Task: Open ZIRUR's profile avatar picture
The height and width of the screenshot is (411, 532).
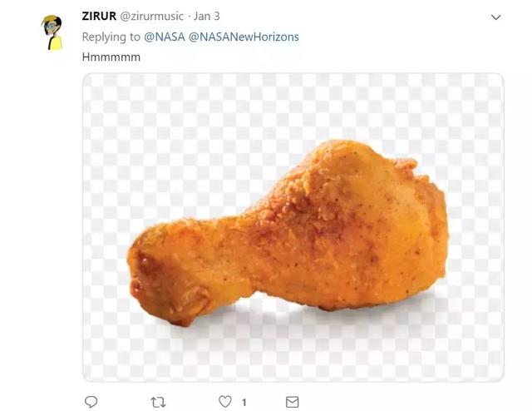Action: coord(53,32)
